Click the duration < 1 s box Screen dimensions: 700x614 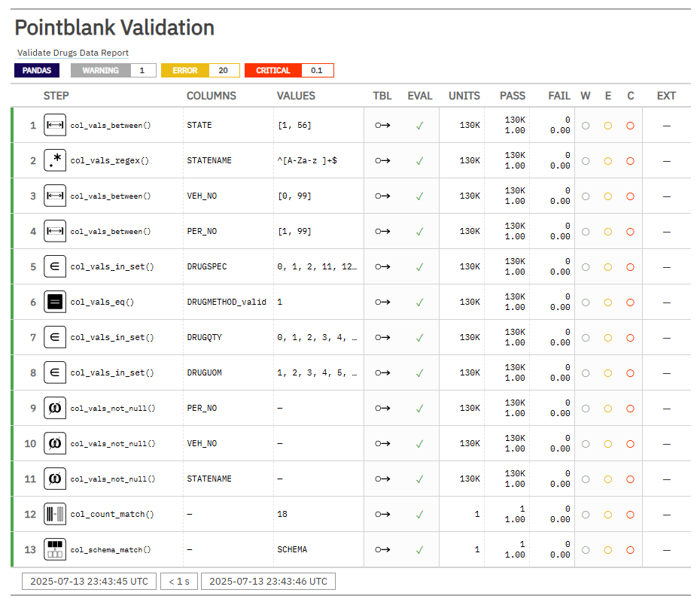[179, 582]
